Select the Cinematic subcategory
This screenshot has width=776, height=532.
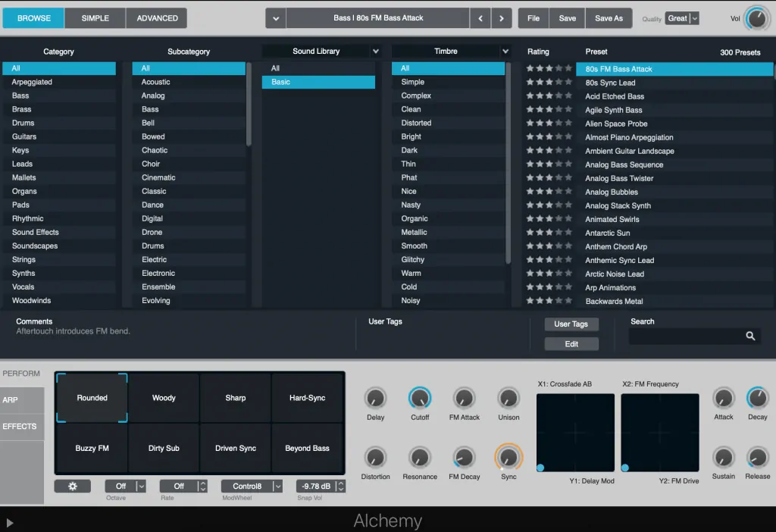coord(189,177)
